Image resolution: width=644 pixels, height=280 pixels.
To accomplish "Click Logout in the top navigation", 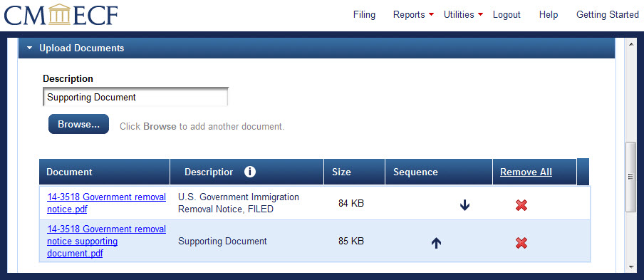I will 507,15.
